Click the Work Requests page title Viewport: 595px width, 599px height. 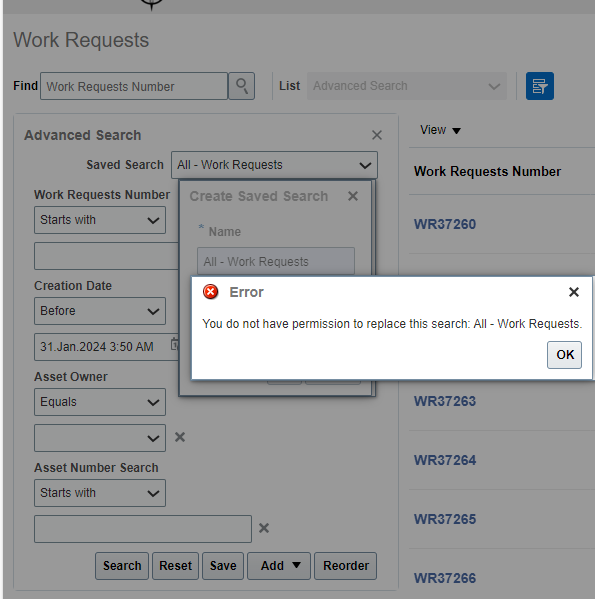81,40
